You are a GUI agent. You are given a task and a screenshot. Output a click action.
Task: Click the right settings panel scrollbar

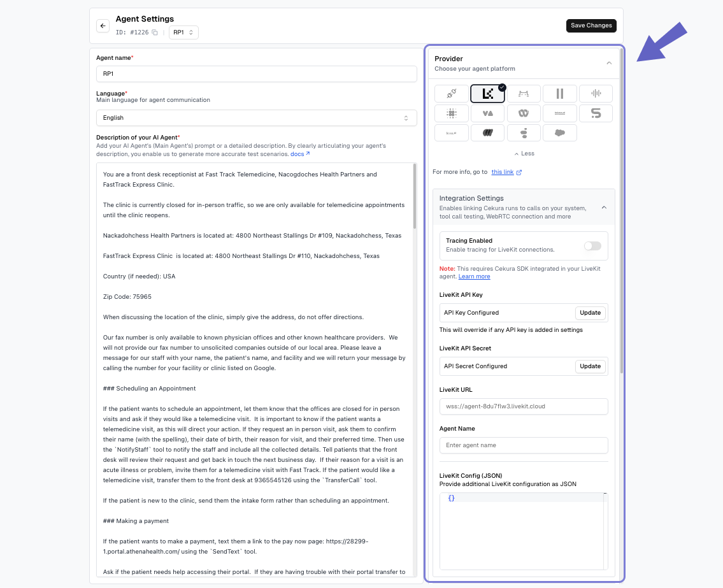coord(622,210)
